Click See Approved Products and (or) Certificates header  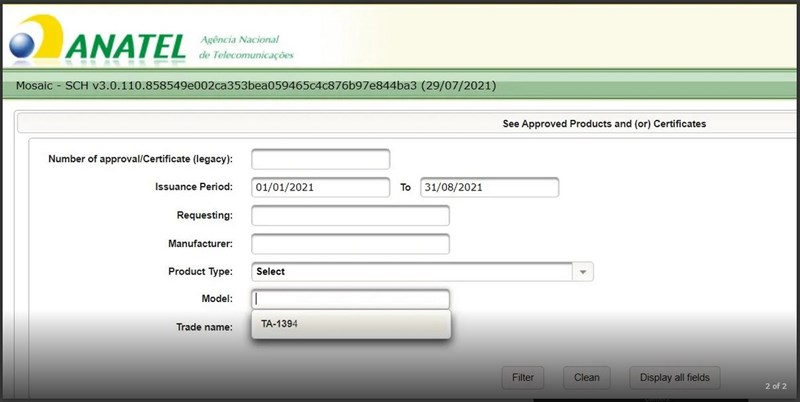click(x=604, y=124)
